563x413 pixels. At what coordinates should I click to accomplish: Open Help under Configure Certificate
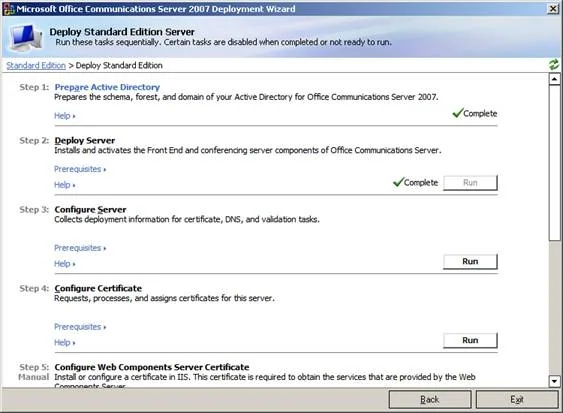click(x=65, y=343)
